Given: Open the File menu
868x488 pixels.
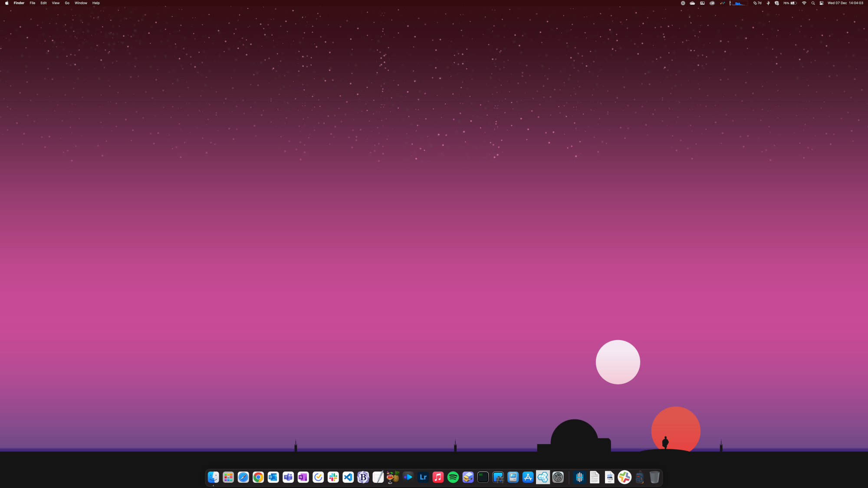Looking at the screenshot, I should pyautogui.click(x=32, y=3).
